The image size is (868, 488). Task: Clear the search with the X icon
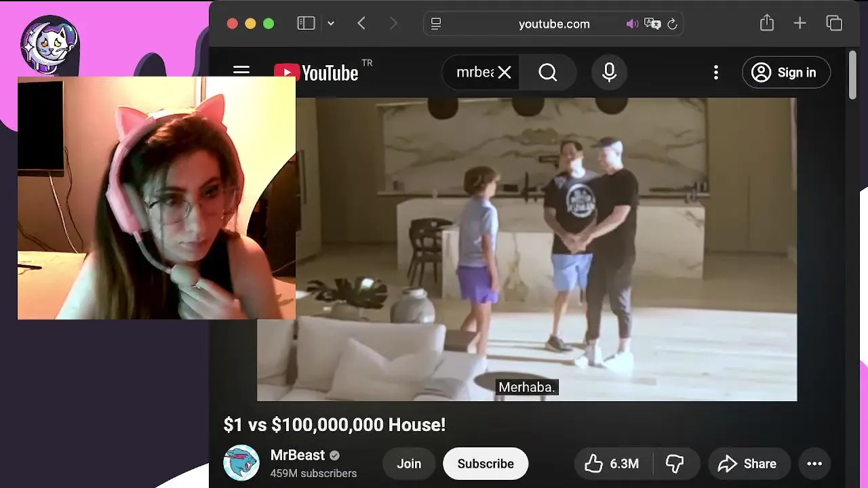(x=505, y=73)
